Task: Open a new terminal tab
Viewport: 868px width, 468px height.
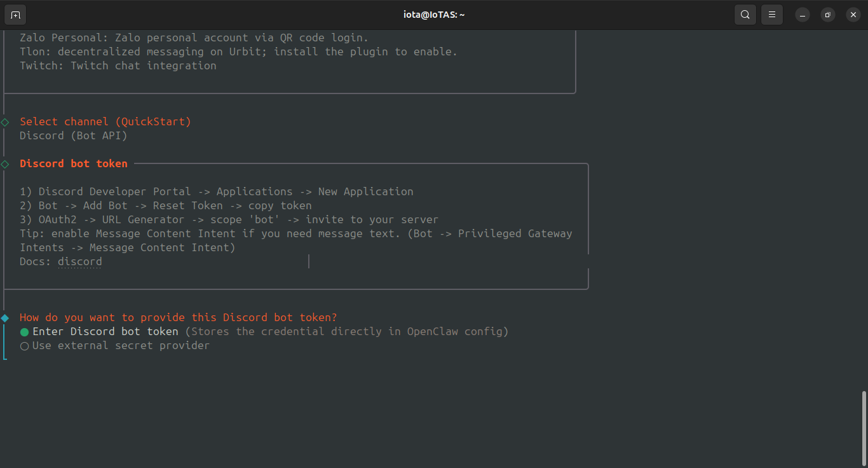Action: tap(15, 15)
